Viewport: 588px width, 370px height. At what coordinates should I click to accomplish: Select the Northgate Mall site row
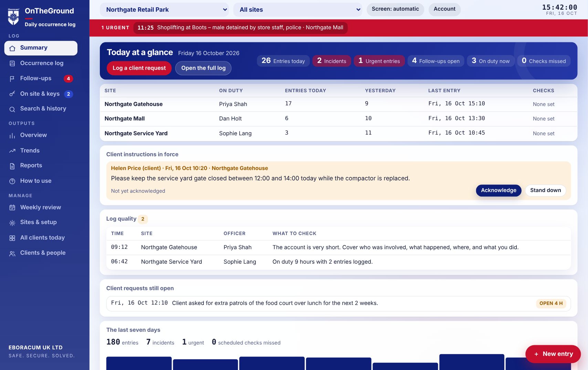pyautogui.click(x=338, y=119)
